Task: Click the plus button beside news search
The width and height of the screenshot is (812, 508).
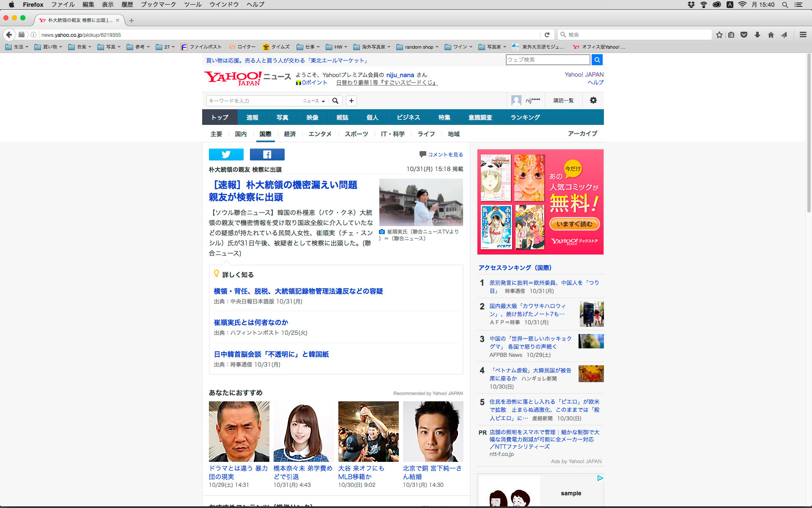Action: pos(351,101)
